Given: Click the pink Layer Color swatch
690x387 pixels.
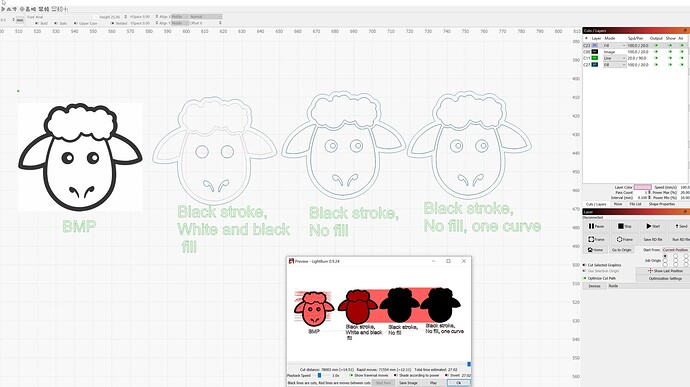Looking at the screenshot, I should click(x=642, y=187).
